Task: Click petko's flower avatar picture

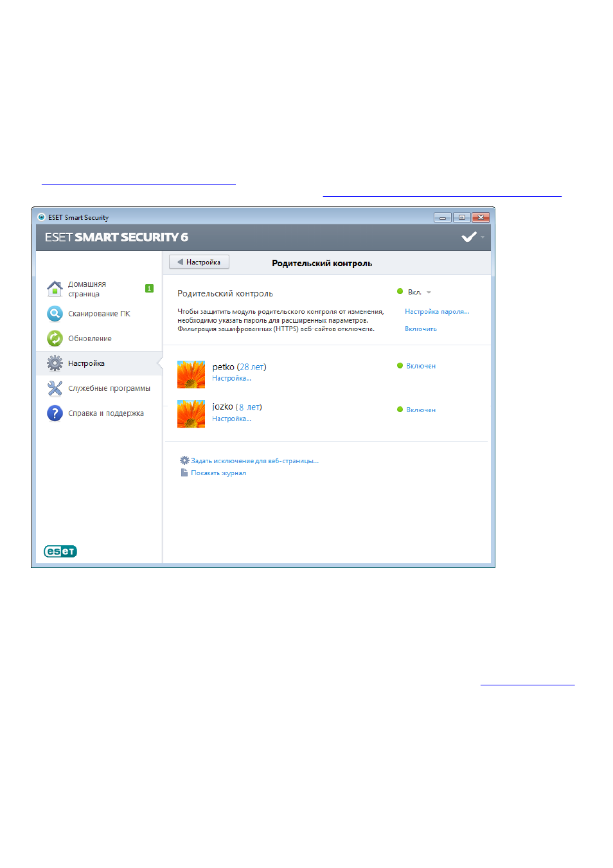Action: (191, 374)
